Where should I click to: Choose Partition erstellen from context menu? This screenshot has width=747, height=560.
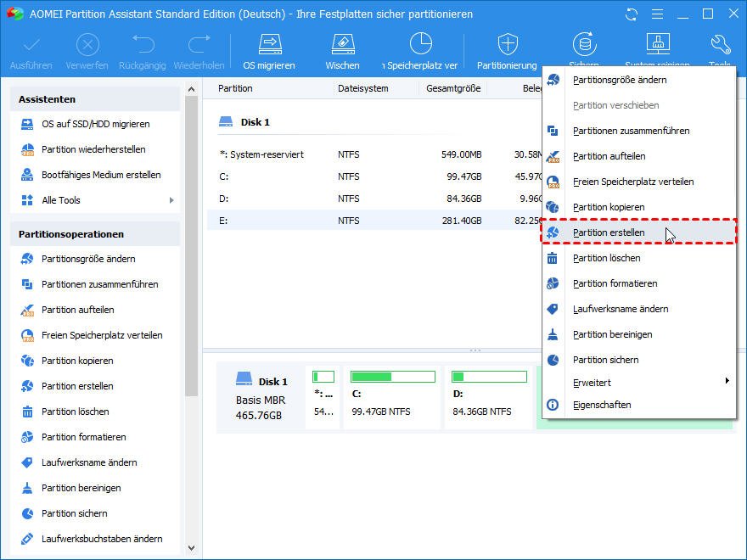(609, 232)
